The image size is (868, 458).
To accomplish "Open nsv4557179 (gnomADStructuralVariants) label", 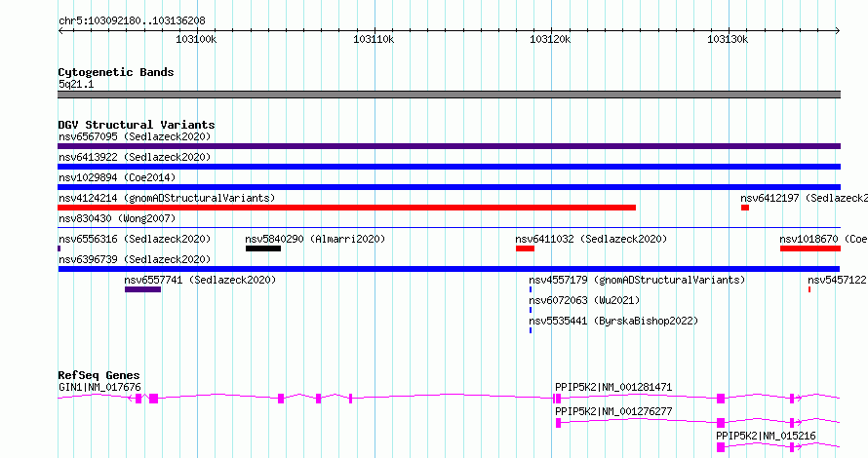I will (x=637, y=280).
